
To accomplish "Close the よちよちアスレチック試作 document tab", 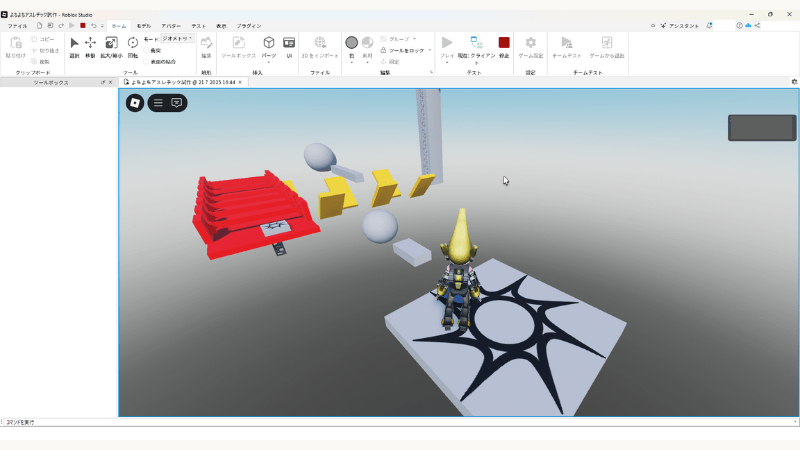I will 240,82.
